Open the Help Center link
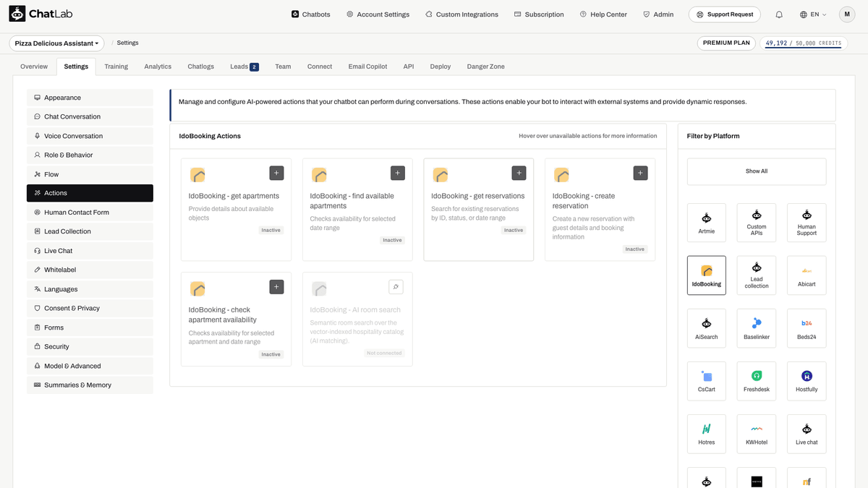 603,14
